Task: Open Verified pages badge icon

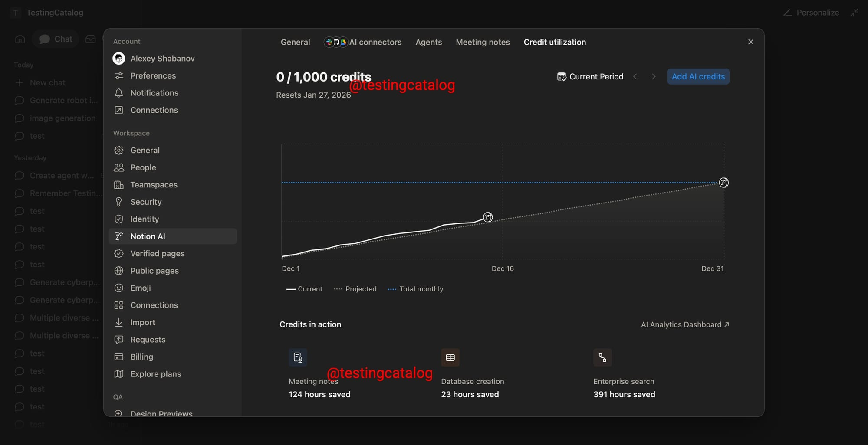Action: click(x=118, y=253)
